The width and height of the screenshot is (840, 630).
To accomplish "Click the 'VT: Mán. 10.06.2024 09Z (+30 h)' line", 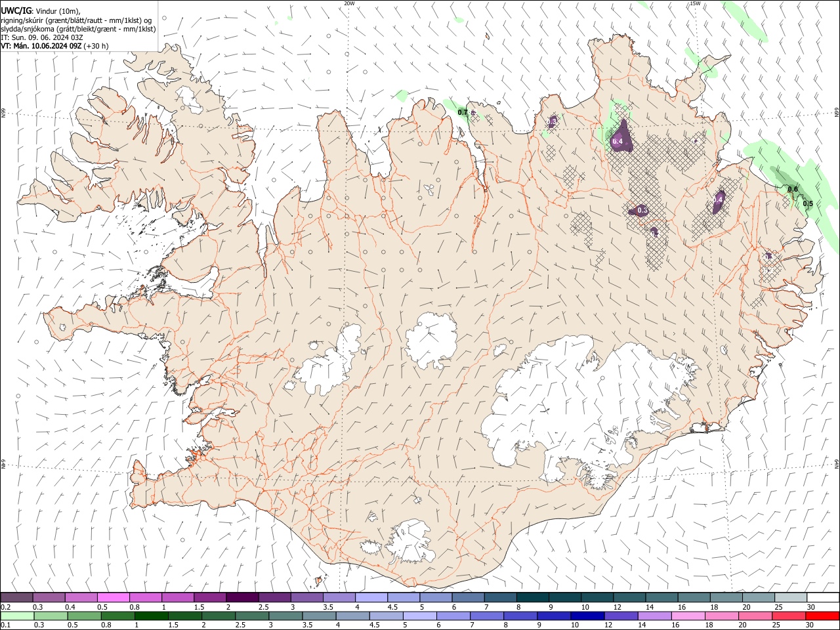I will click(55, 46).
